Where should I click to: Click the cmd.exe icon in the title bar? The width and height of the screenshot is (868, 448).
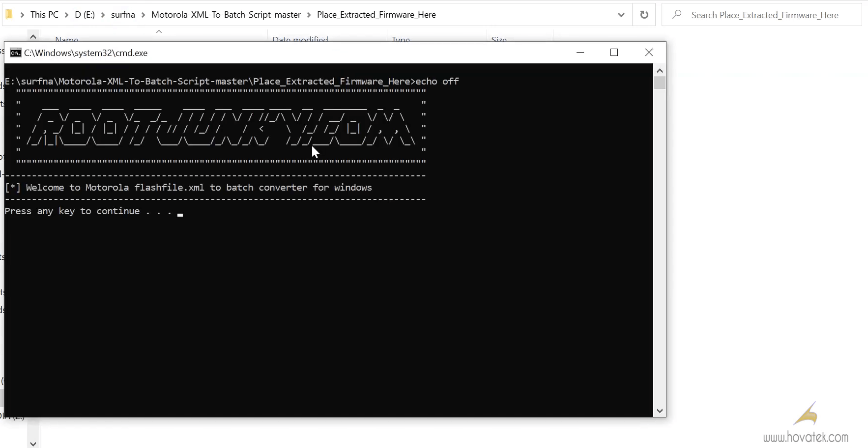[15, 53]
